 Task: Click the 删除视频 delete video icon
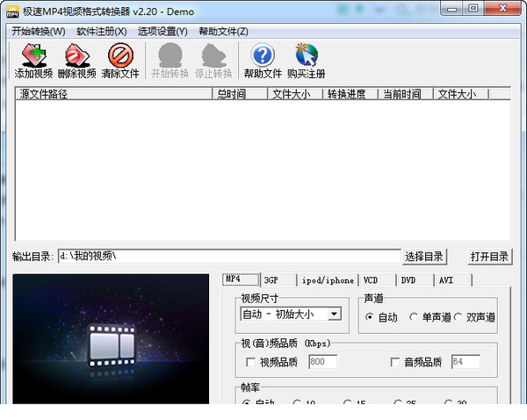[77, 61]
